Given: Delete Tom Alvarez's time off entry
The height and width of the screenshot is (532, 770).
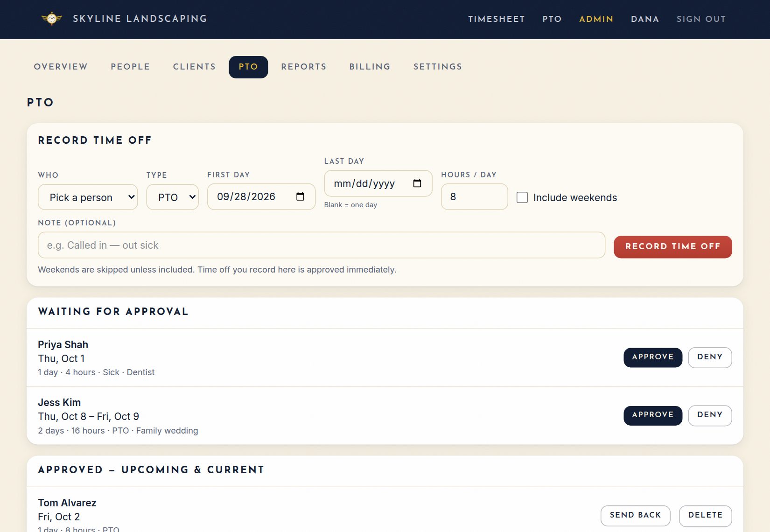Looking at the screenshot, I should 705,515.
